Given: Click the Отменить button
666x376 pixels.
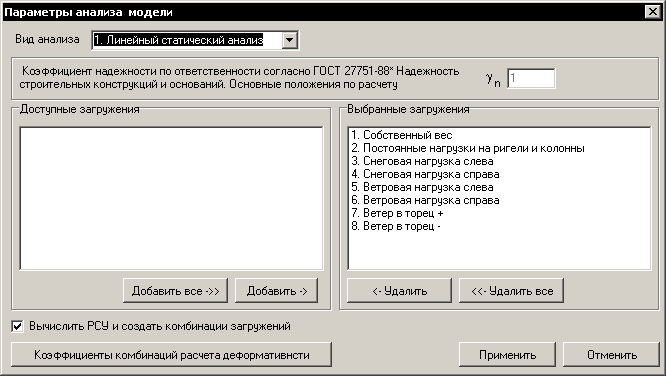Looking at the screenshot, I should coord(612,354).
